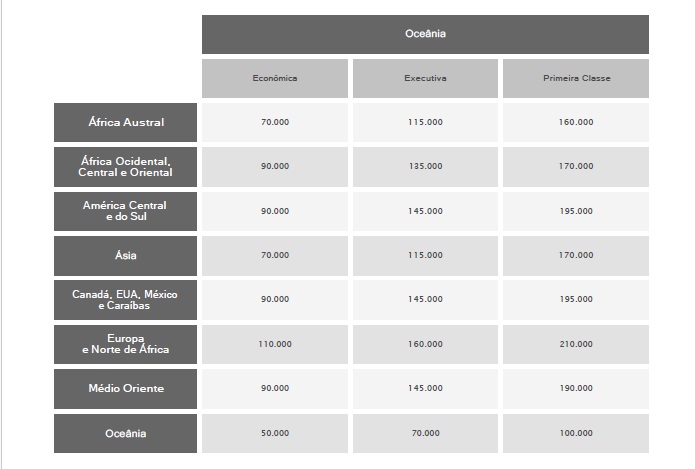
Task: Select the Econômica column header
Action: (275, 78)
